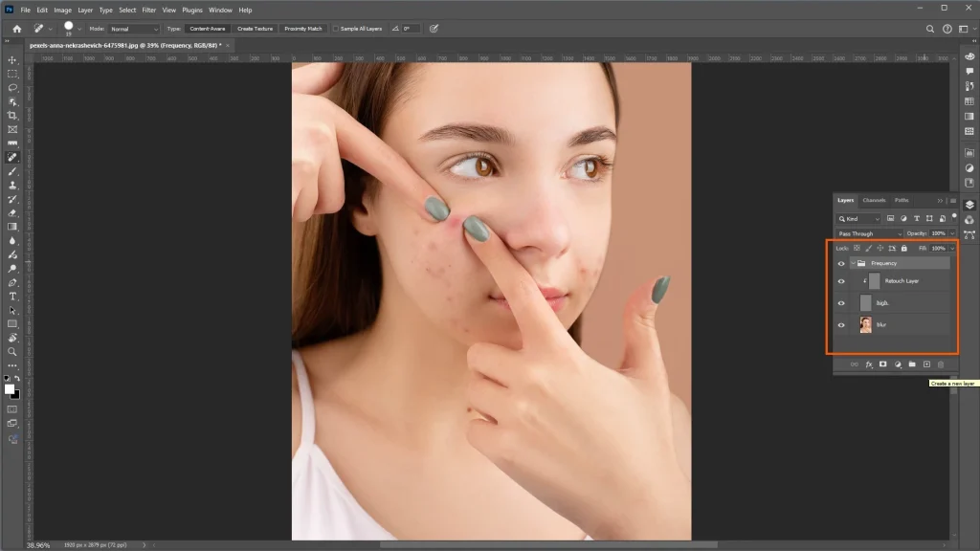Expand the Fill slider arrow
Viewport: 980px width, 551px height.
[952, 248]
